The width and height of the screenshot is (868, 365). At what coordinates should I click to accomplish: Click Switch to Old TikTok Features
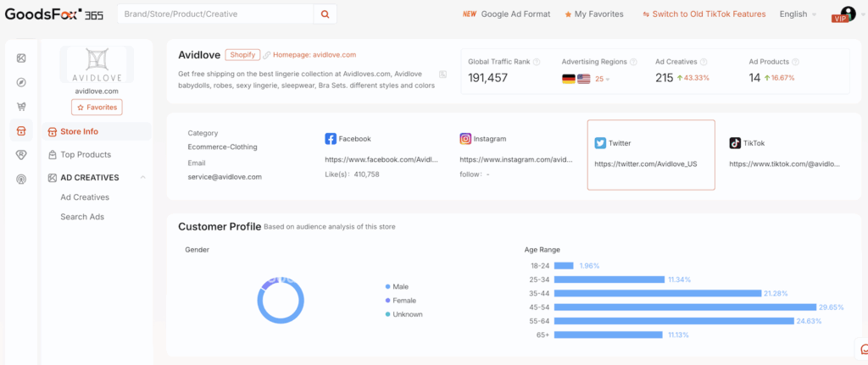click(x=704, y=14)
